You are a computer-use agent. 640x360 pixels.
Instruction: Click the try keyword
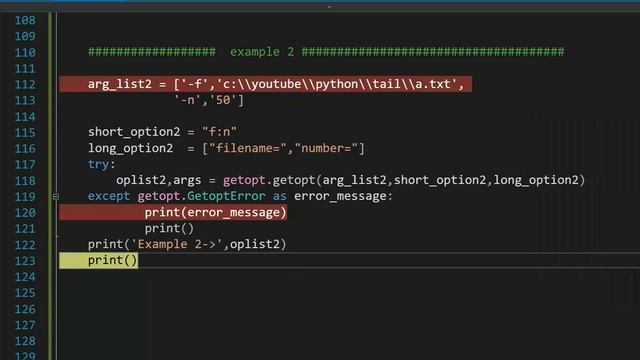click(x=98, y=164)
